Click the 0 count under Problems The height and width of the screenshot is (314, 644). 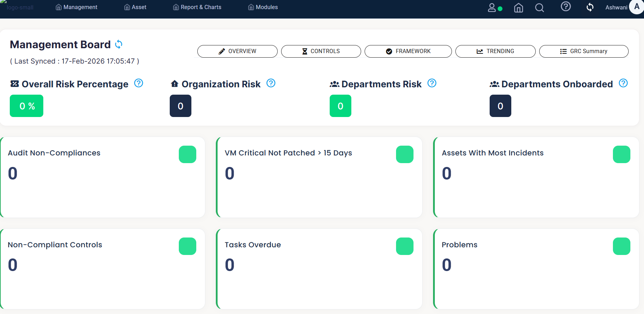[x=447, y=265]
